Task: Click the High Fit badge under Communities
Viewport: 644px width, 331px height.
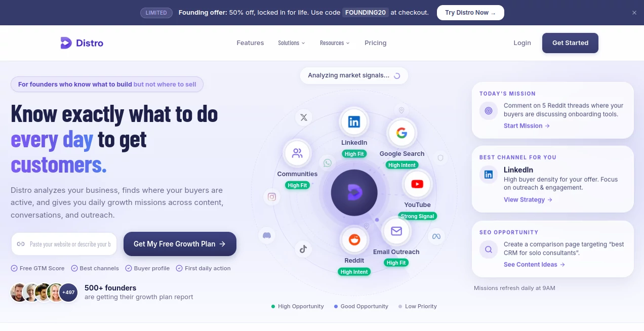Action: pos(297,185)
